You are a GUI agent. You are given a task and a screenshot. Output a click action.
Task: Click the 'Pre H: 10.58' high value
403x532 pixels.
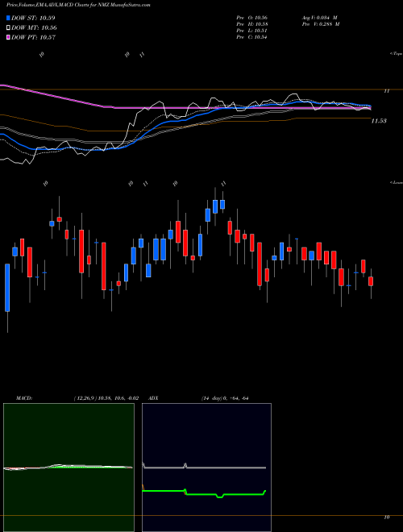click(252, 24)
